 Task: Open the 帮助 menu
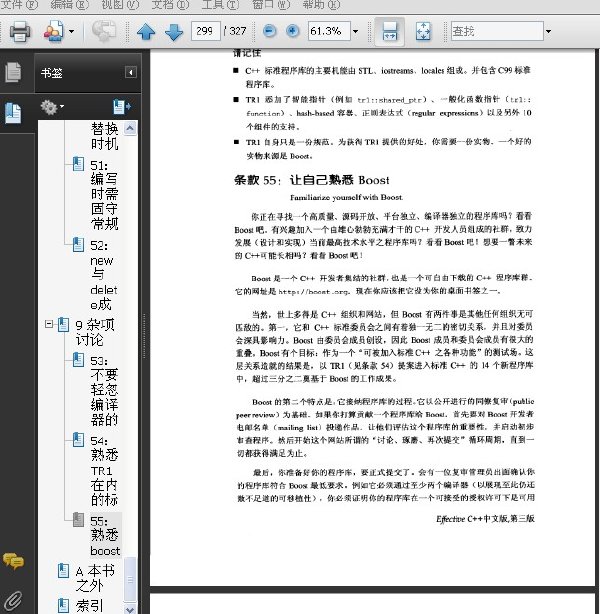[322, 5]
